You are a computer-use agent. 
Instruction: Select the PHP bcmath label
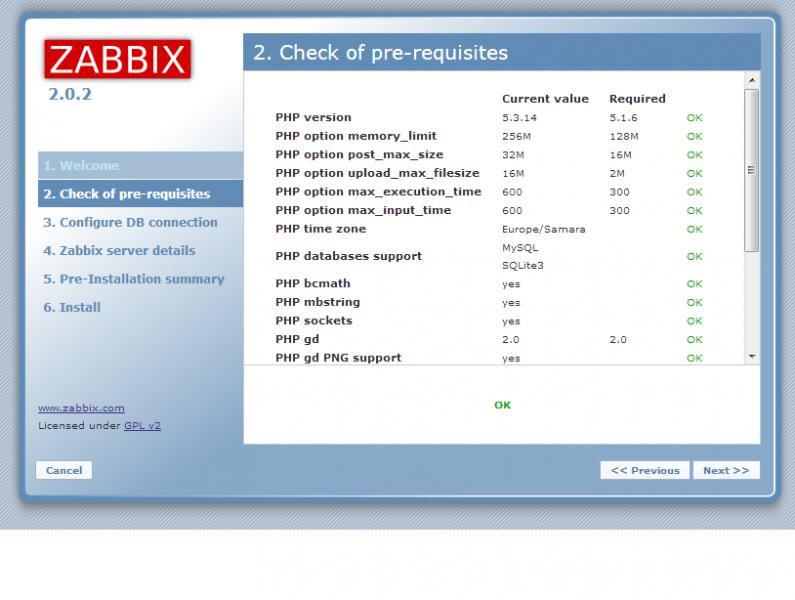coord(313,284)
